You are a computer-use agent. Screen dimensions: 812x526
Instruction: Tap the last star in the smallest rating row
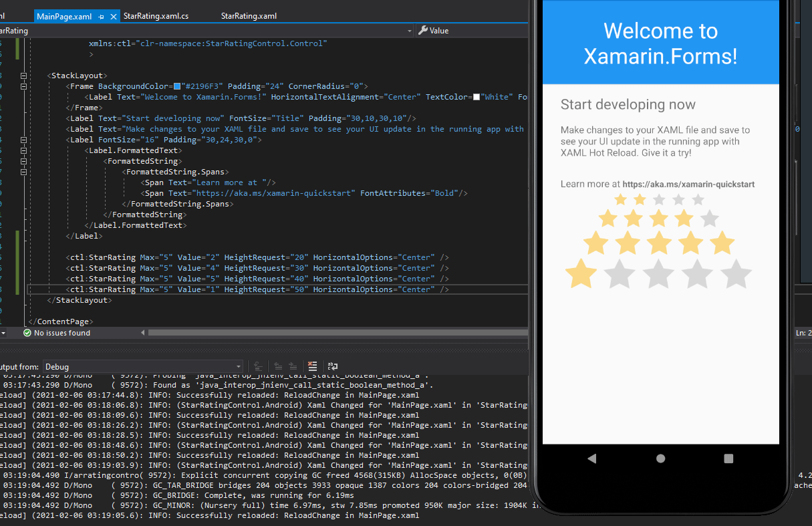tap(698, 199)
